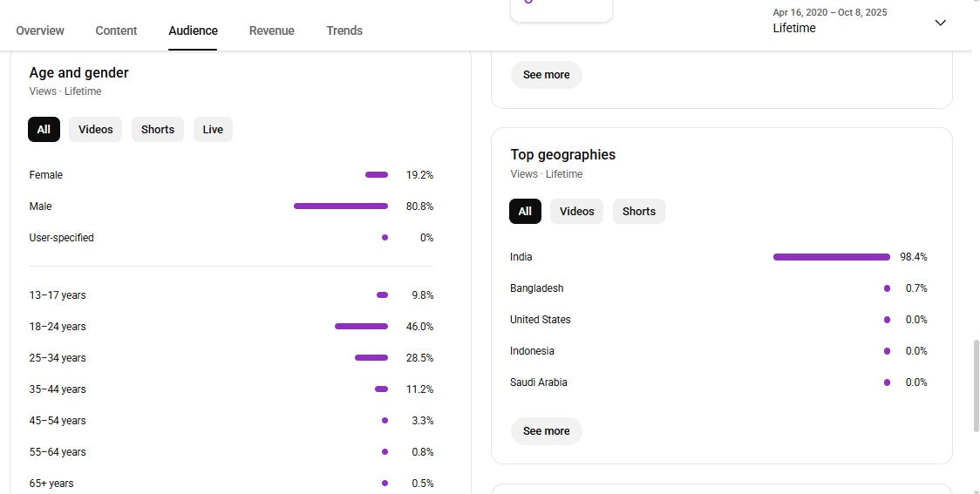The height and width of the screenshot is (494, 980).
Task: Click the Male percentage bar
Action: (341, 206)
